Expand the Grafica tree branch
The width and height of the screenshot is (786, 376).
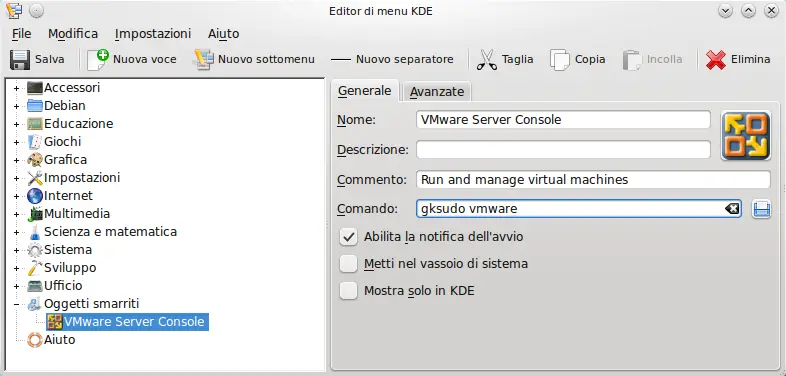[16, 160]
